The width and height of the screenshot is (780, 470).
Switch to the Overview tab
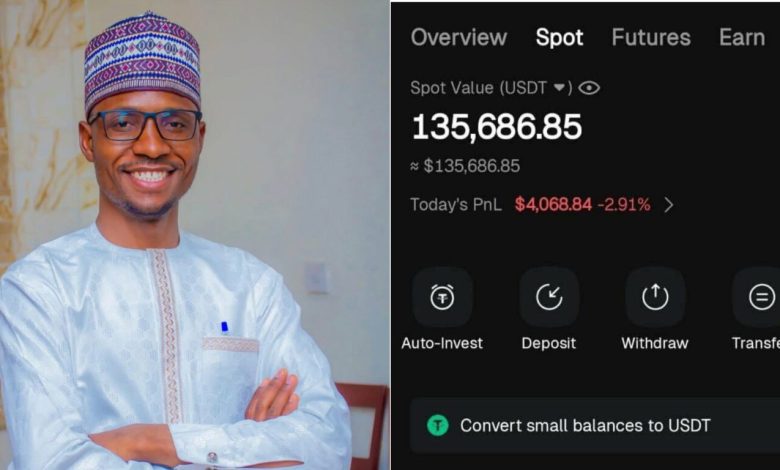pos(459,38)
